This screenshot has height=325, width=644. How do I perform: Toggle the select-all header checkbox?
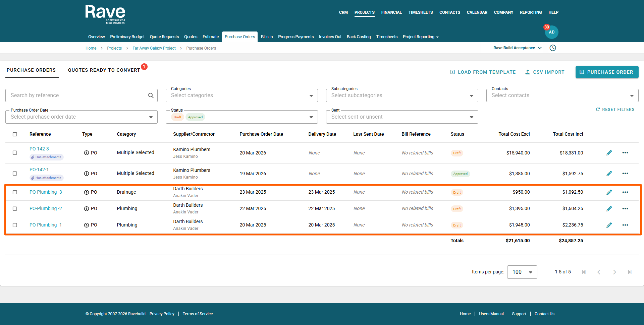click(x=15, y=134)
